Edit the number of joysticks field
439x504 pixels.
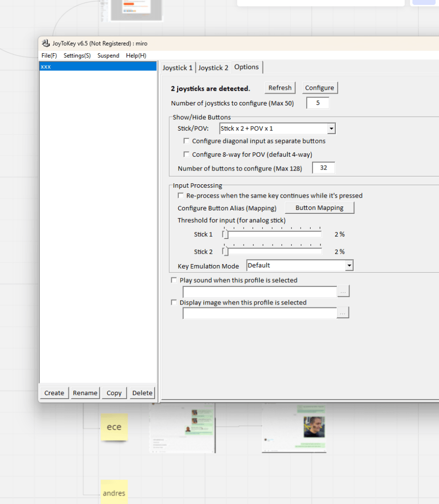(x=317, y=103)
